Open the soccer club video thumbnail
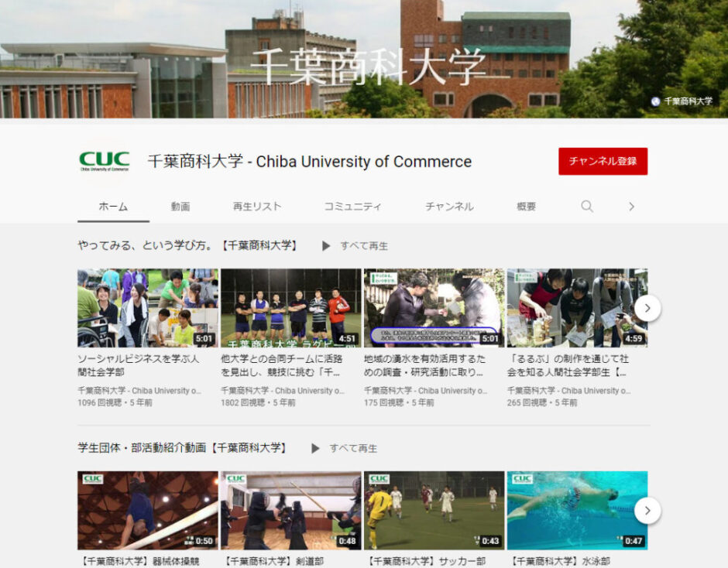 pyautogui.click(x=434, y=511)
